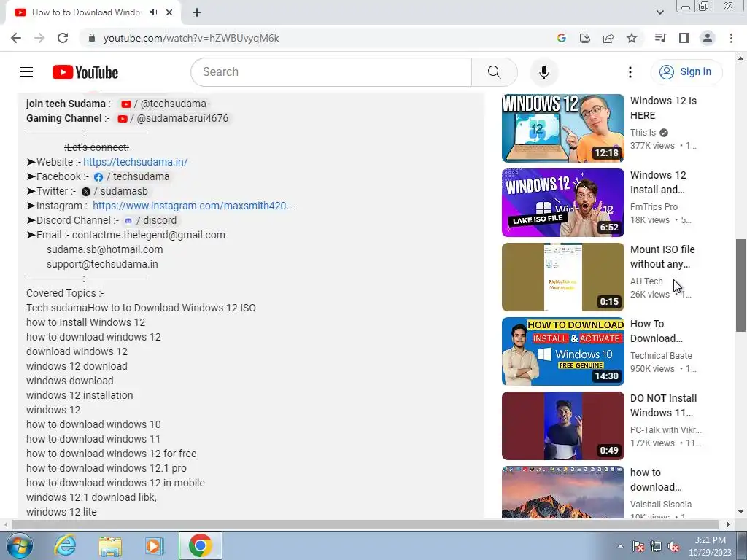This screenshot has width=747, height=560.
Task: Open the Facebook techsudama link
Action: point(131,176)
